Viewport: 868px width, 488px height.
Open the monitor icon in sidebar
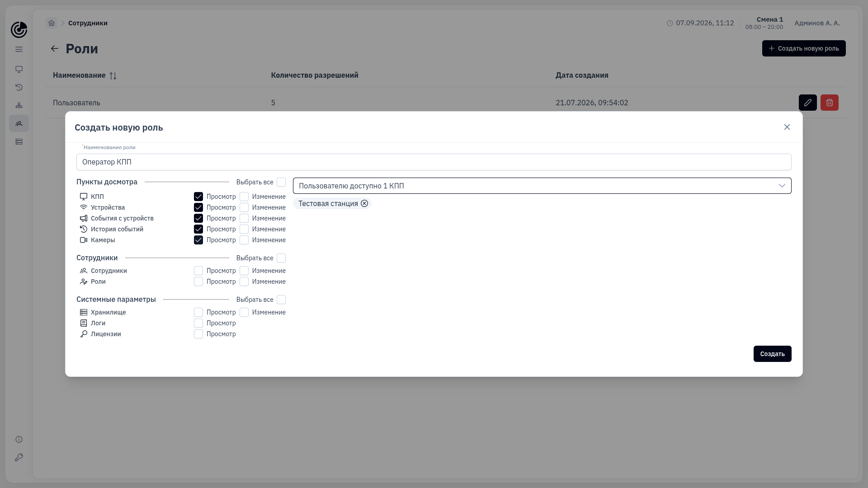click(19, 69)
